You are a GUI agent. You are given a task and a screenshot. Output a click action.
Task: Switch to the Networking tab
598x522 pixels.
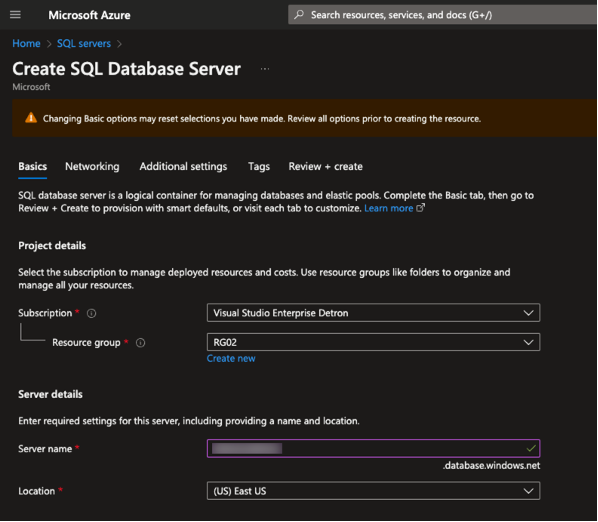92,167
